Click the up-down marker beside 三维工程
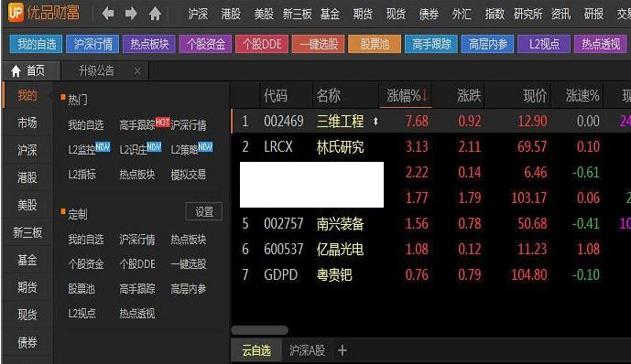631x364 pixels. click(x=375, y=121)
